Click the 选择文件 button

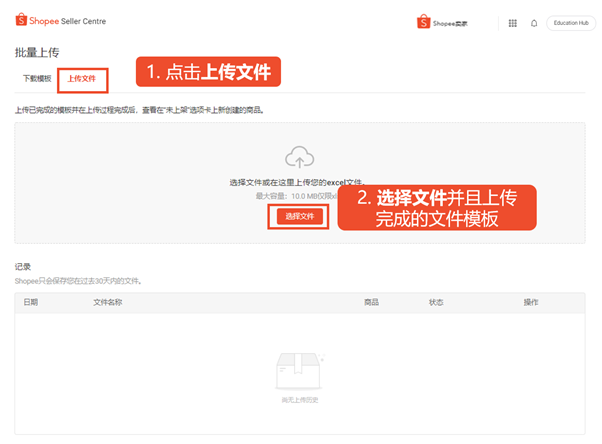click(299, 217)
